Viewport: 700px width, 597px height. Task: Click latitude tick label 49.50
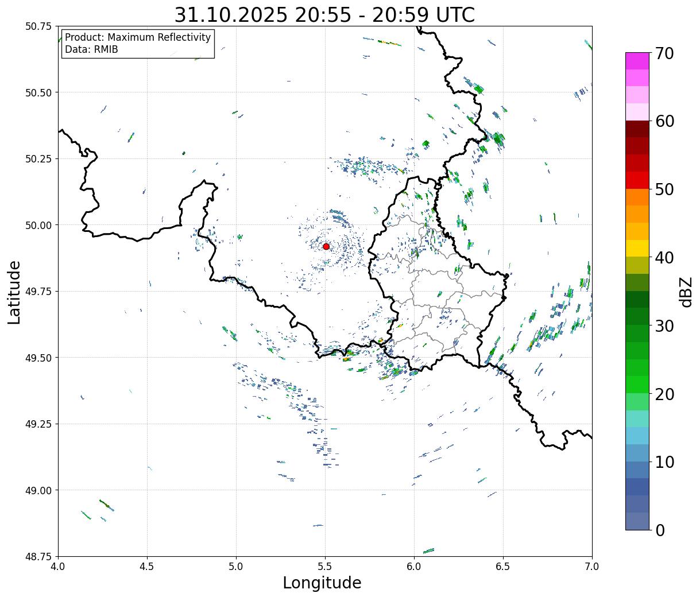38,358
